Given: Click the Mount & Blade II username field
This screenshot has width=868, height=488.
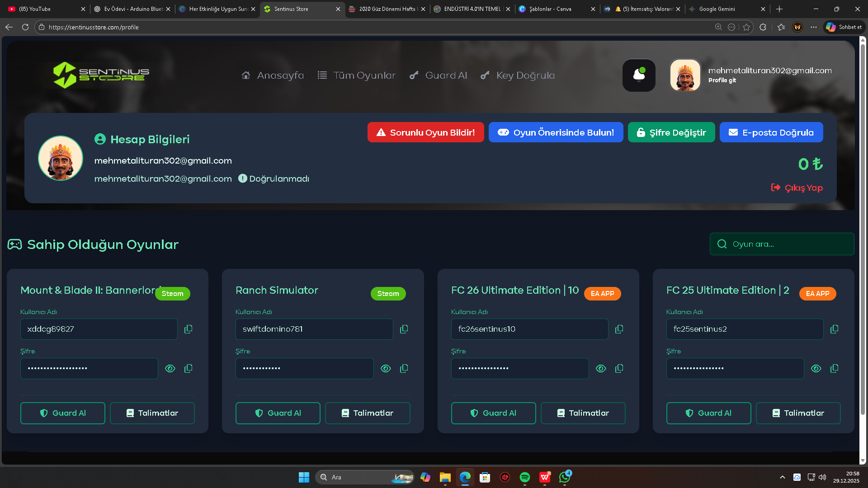Looking at the screenshot, I should click(99, 329).
